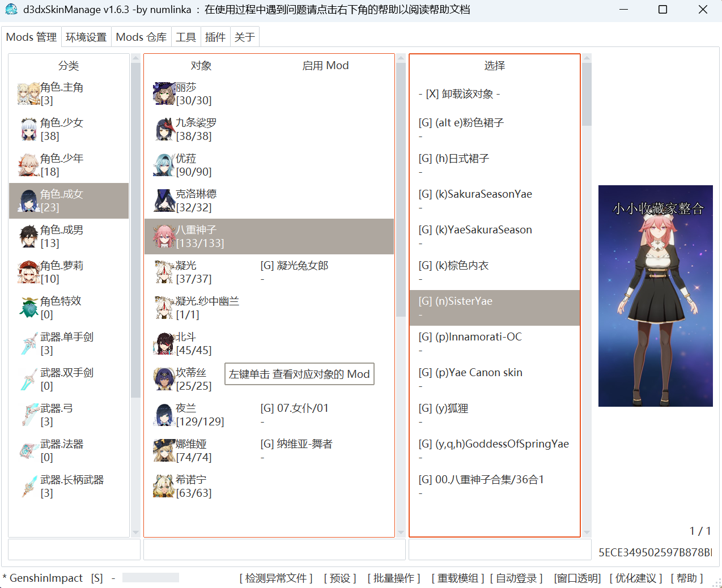Click the scroll-up arrow of the object list

401,58
